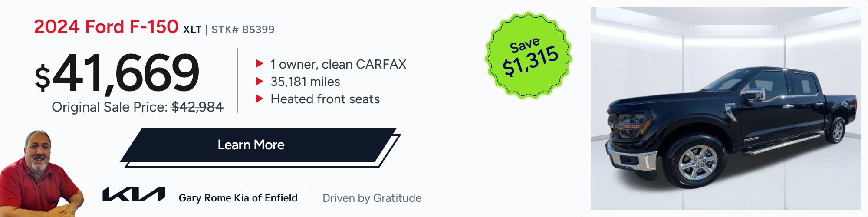Screen dimensions: 868x217
Task: Click the XLT trim label
Action: 192,30
